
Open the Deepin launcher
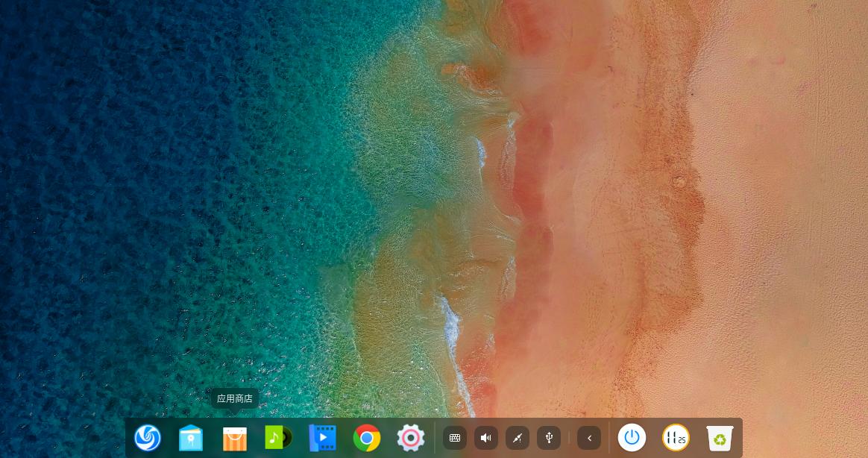tap(148, 438)
